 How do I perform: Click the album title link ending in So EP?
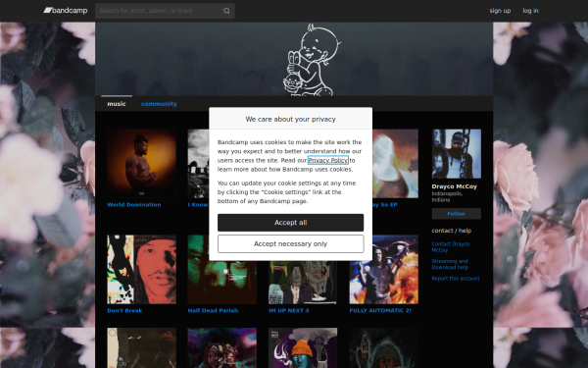click(x=385, y=205)
